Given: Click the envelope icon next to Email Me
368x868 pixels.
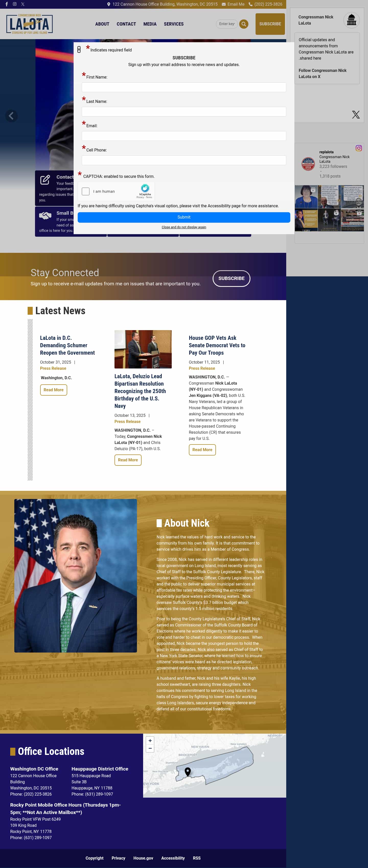Looking at the screenshot, I should click(x=224, y=4).
